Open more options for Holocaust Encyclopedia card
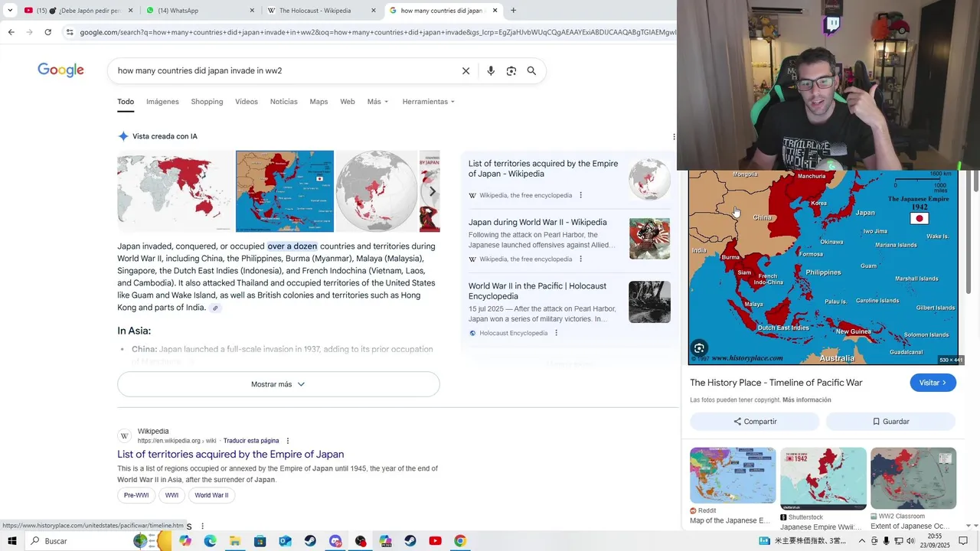980x551 pixels. pyautogui.click(x=556, y=333)
